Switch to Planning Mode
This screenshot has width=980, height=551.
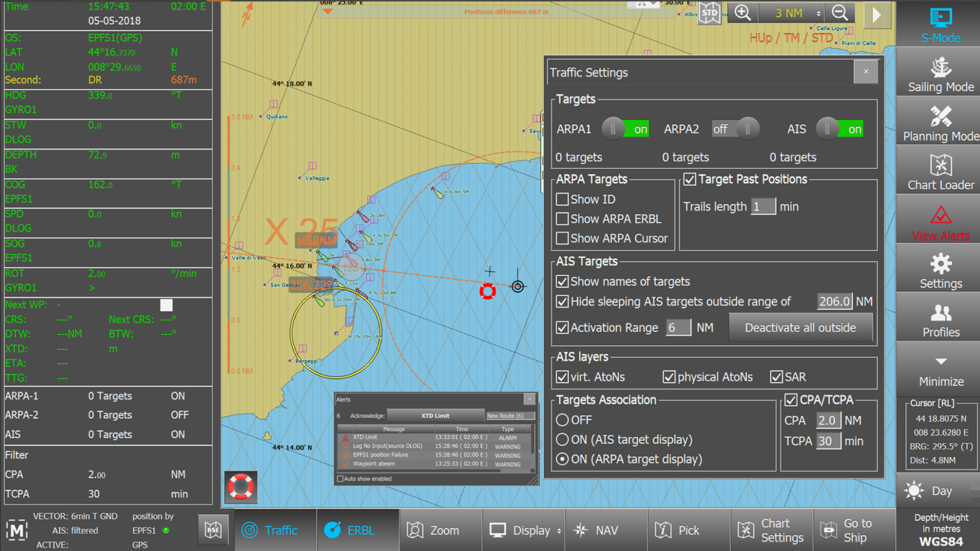coord(940,123)
